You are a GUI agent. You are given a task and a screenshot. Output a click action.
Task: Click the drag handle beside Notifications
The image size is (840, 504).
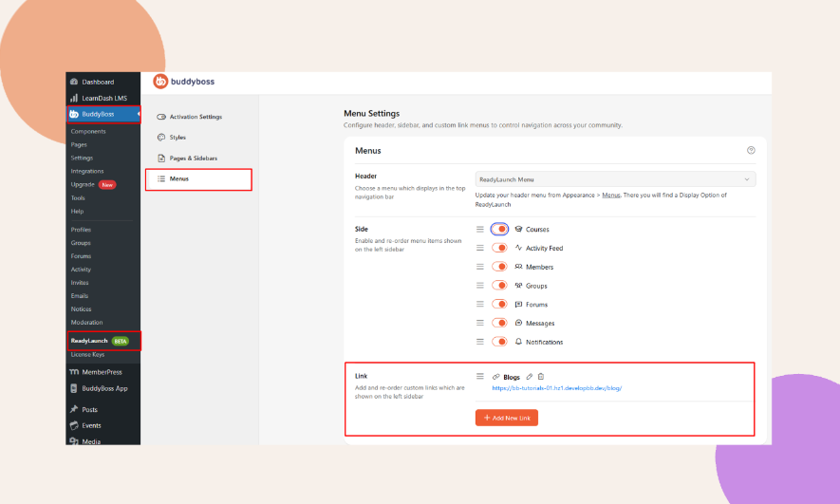480,342
